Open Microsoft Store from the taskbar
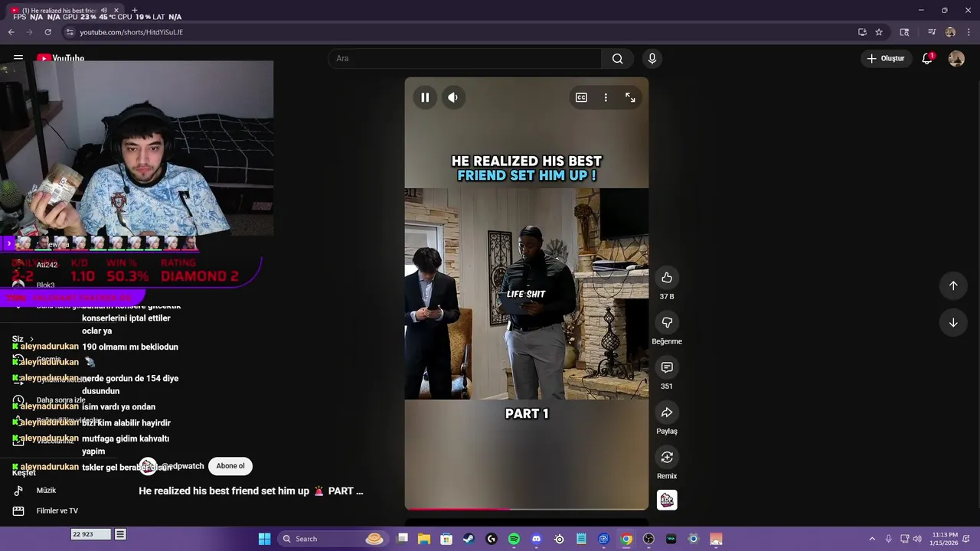This screenshot has height=551, width=980. click(x=446, y=539)
